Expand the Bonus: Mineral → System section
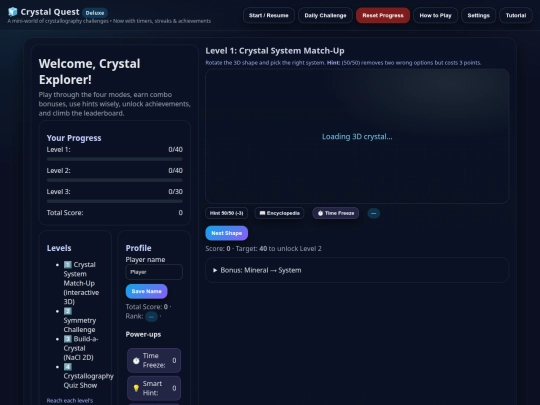540x405 pixels. [x=357, y=270]
